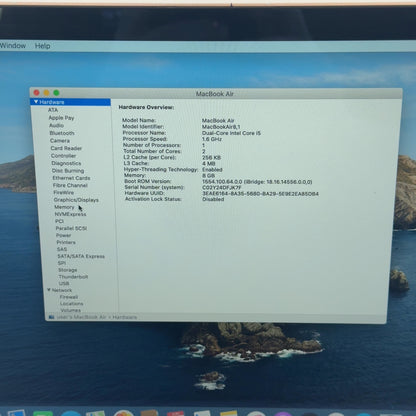Select Firewall under Network
This screenshot has height=416, width=416.
coord(69,297)
